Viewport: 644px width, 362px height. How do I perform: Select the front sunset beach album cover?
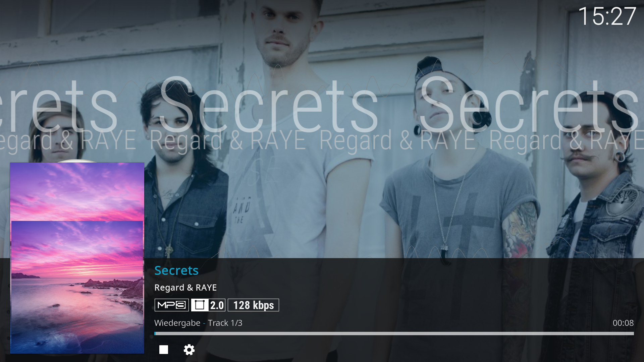point(77,287)
